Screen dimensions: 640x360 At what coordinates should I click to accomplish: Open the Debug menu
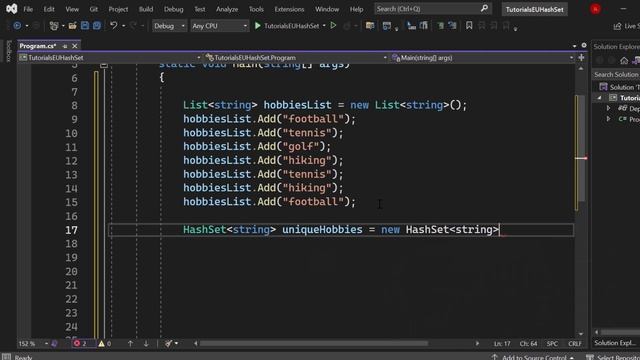click(x=173, y=9)
